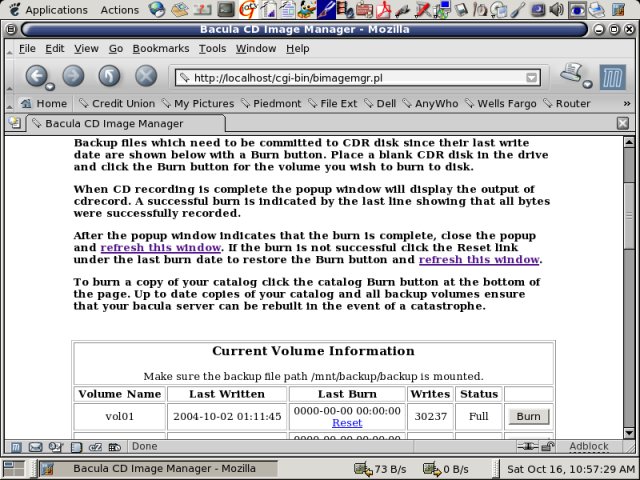Go back with the Back arrow button

37,76
